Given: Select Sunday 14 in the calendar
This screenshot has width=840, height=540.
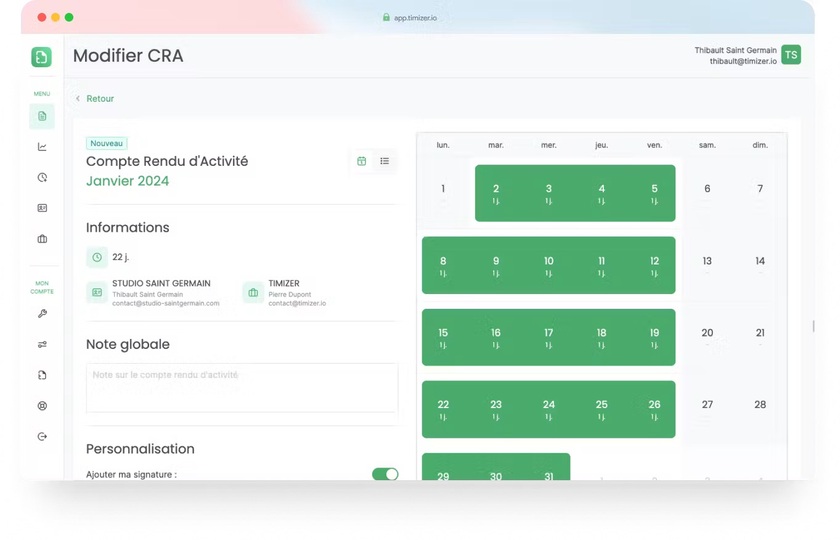Looking at the screenshot, I should (760, 261).
